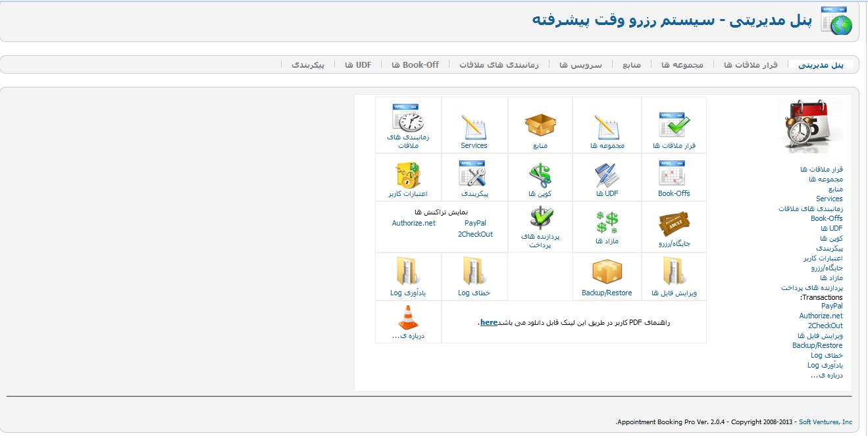Open the Backup/Restore package icon
The height and width of the screenshot is (436, 868).
tap(607, 272)
